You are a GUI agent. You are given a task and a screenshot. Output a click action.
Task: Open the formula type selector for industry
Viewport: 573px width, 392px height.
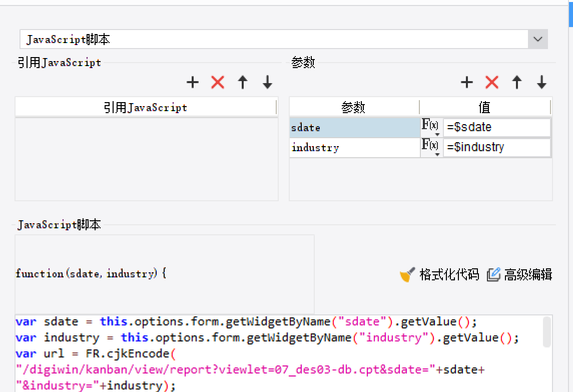(x=431, y=147)
